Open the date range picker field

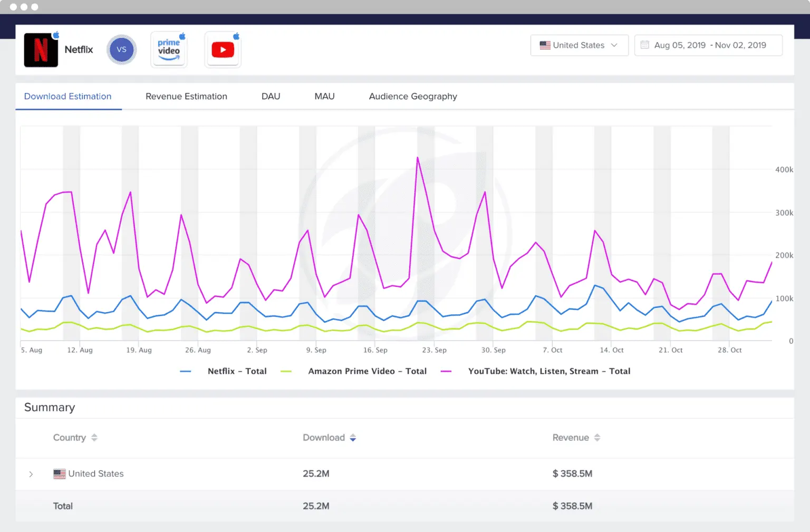click(708, 45)
